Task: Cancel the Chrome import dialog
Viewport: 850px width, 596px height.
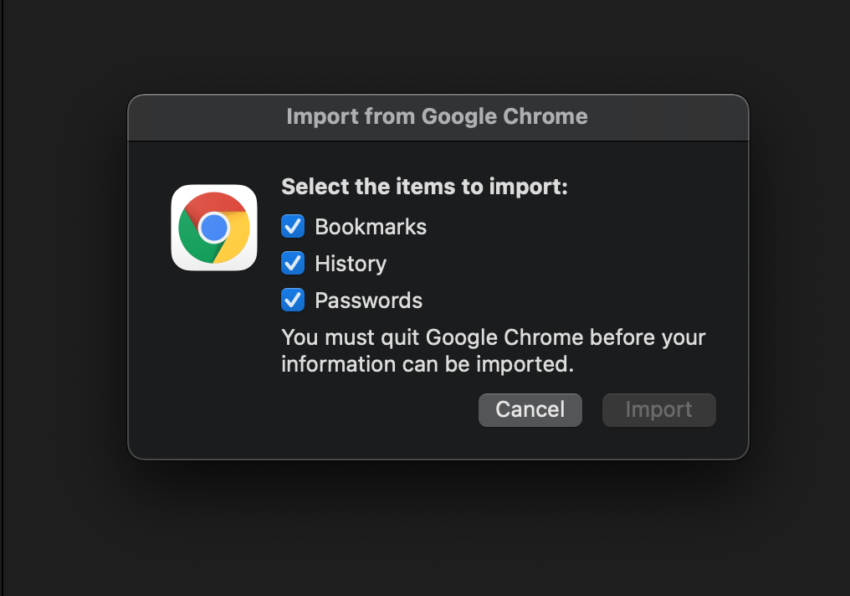Action: (530, 409)
